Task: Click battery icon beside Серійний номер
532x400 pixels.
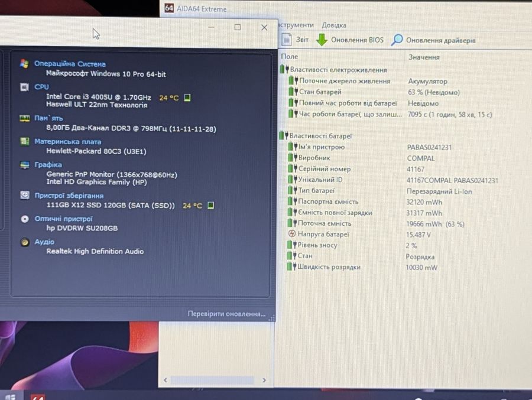Action: click(292, 168)
